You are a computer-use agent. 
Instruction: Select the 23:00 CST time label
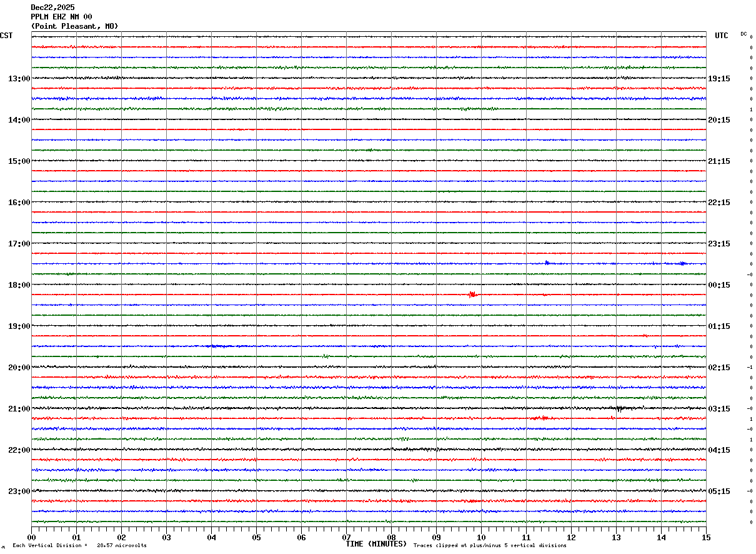[19, 491]
